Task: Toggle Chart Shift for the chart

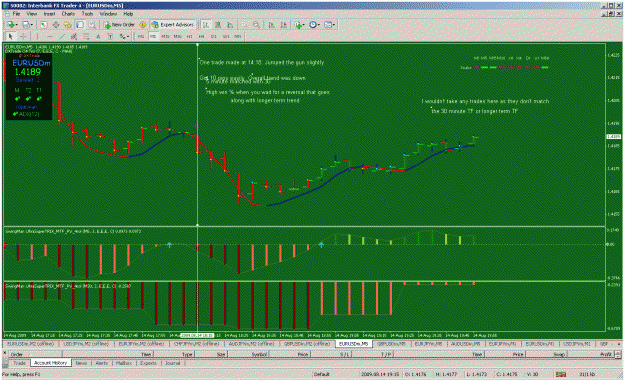Action: tap(283, 25)
